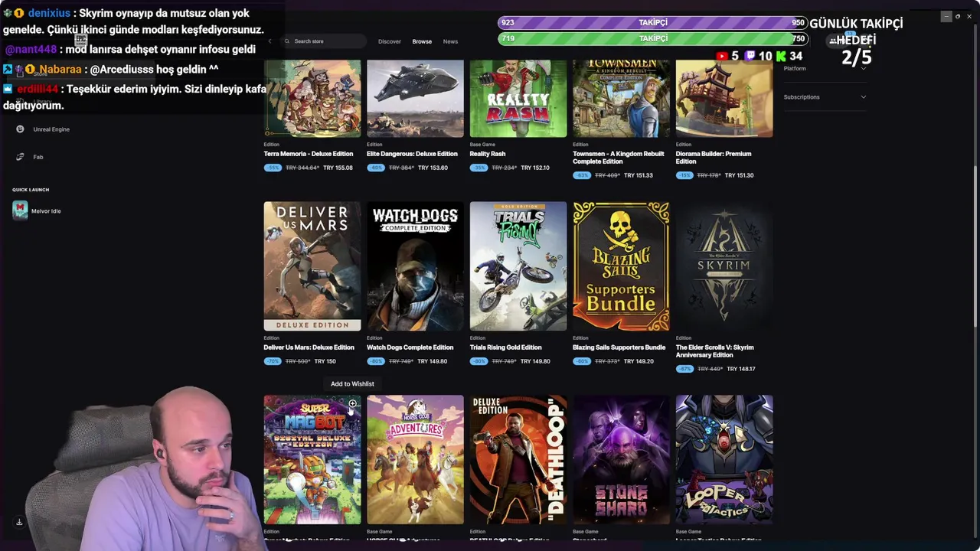Image resolution: width=980 pixels, height=551 pixels.
Task: Click the price TRY 152.10
Action: coord(535,168)
